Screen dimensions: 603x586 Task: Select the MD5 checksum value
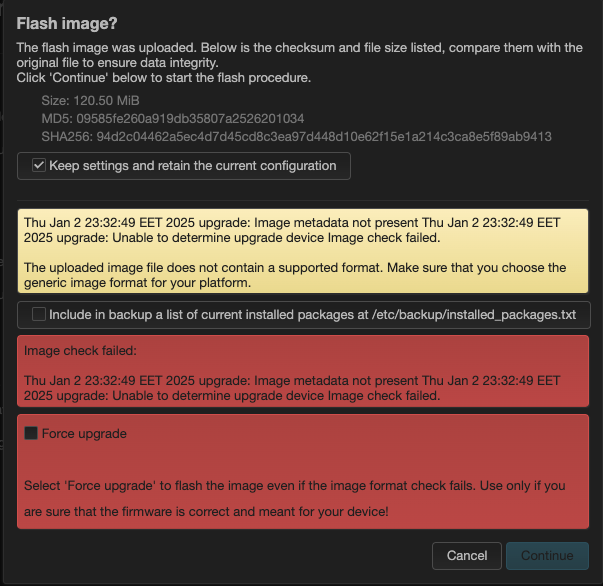(190, 118)
